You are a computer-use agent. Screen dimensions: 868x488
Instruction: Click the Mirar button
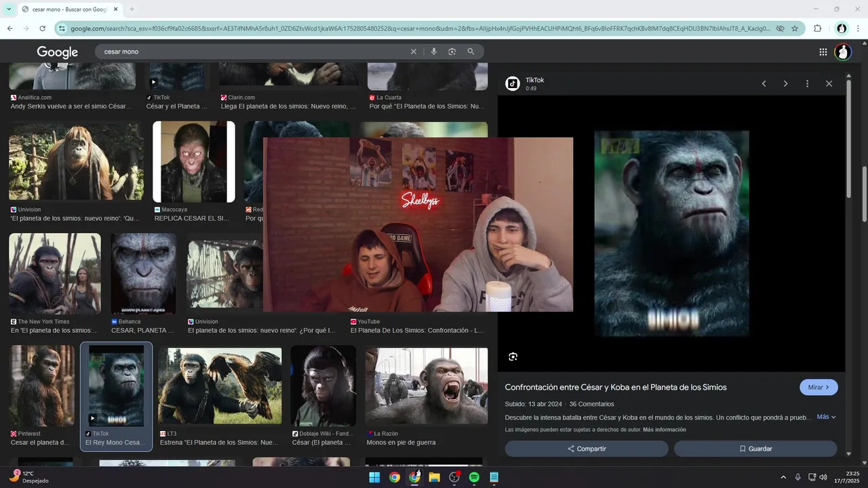pos(818,387)
